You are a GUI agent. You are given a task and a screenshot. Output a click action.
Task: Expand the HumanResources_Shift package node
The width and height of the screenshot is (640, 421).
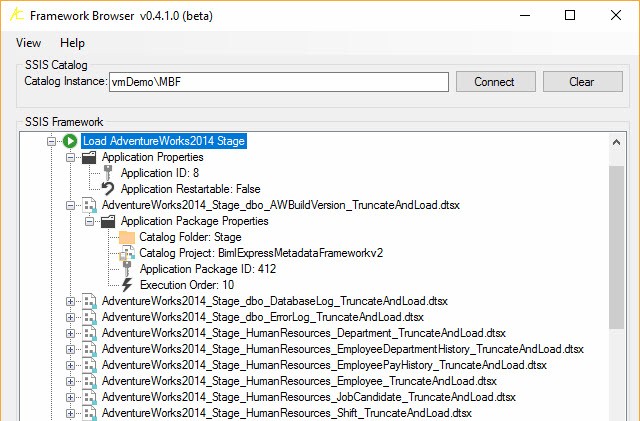point(70,413)
